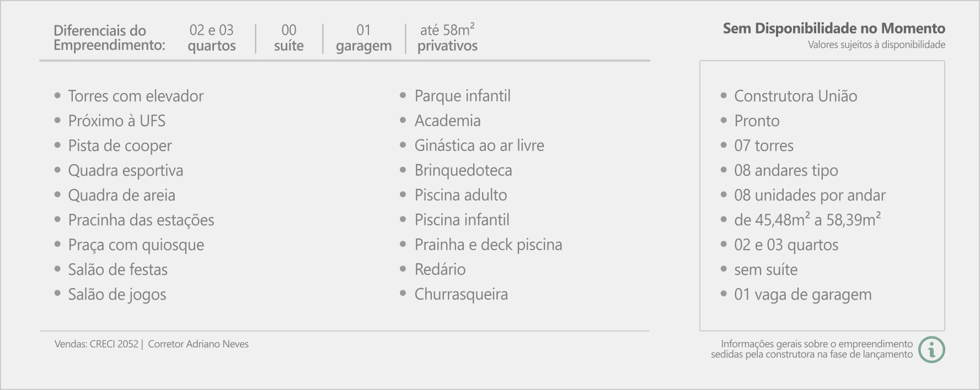Click 'Piscina adulto' list entry

[461, 195]
